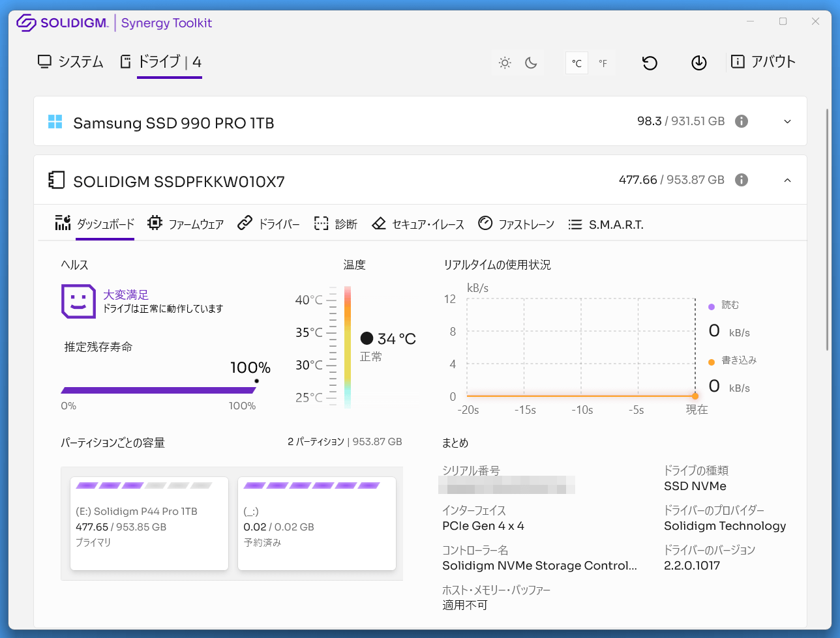The width and height of the screenshot is (840, 638).
Task: Click the 2 パーティション | 953.87 GB summary
Action: 345,442
